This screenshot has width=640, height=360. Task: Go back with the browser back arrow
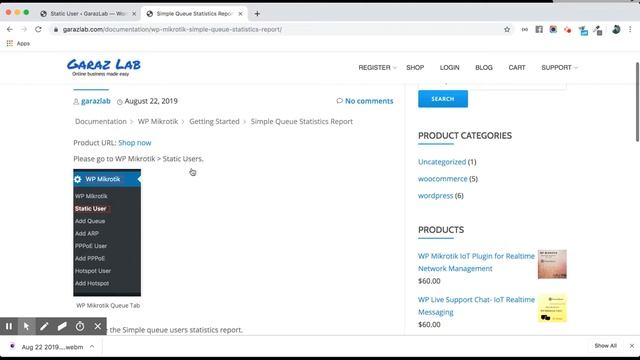(10, 29)
